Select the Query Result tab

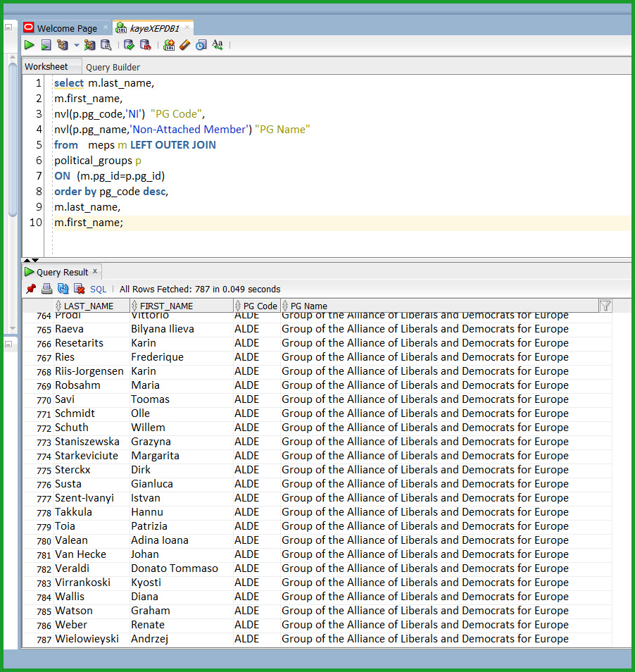pyautogui.click(x=62, y=272)
